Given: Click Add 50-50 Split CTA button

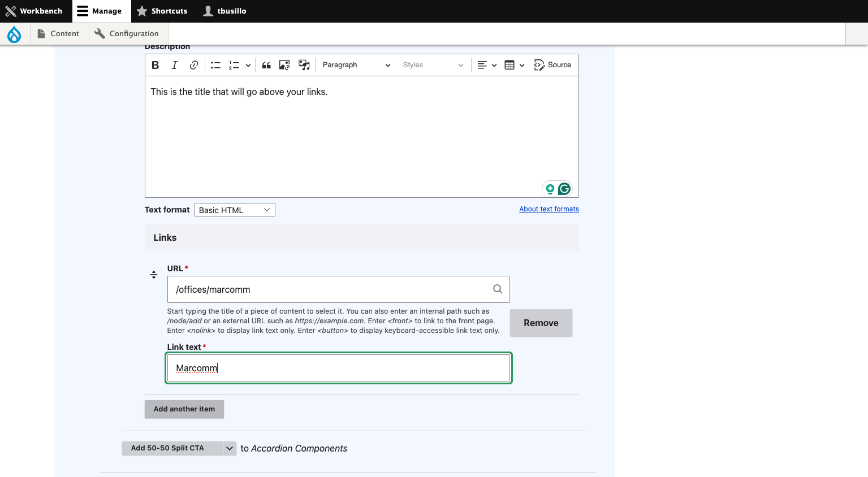Looking at the screenshot, I should tap(172, 448).
